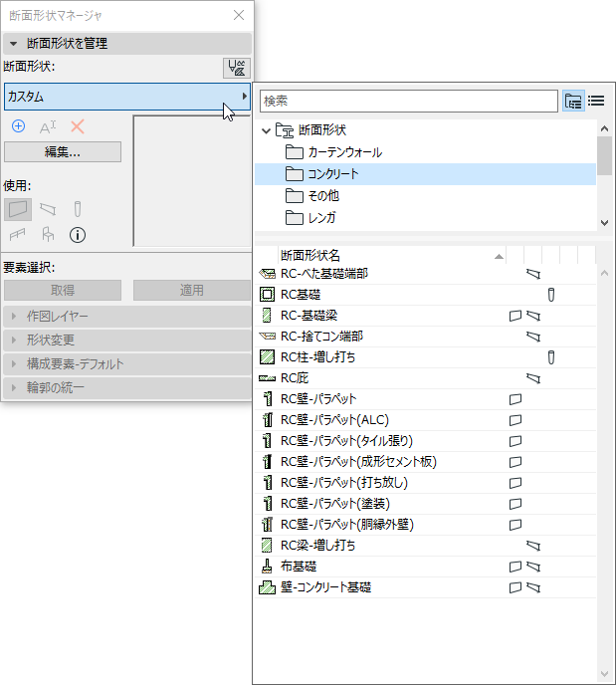Click the 取得 button
The height and width of the screenshot is (685, 616).
pyautogui.click(x=63, y=291)
